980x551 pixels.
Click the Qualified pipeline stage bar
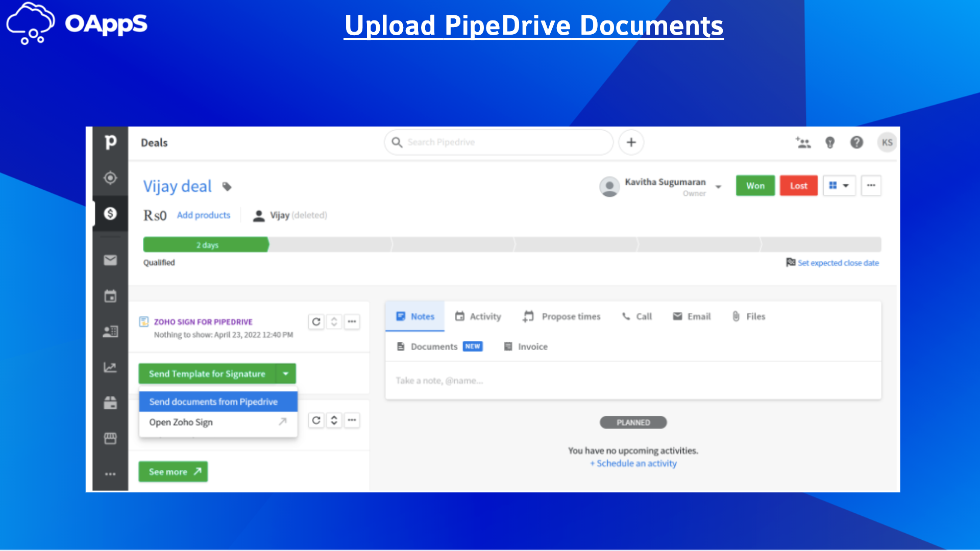point(206,245)
